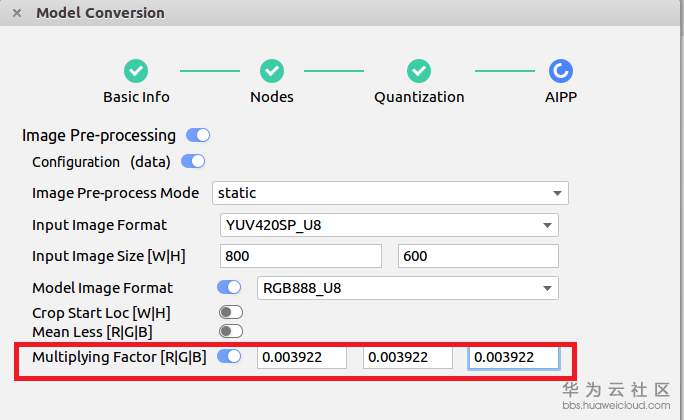Disable the Model Image Format switch
The image size is (684, 420).
pyautogui.click(x=230, y=288)
